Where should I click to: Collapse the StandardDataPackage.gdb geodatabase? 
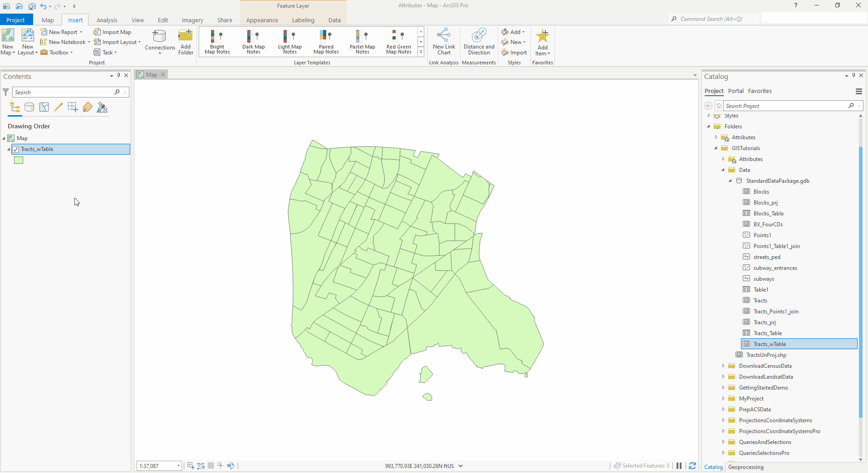pos(730,180)
